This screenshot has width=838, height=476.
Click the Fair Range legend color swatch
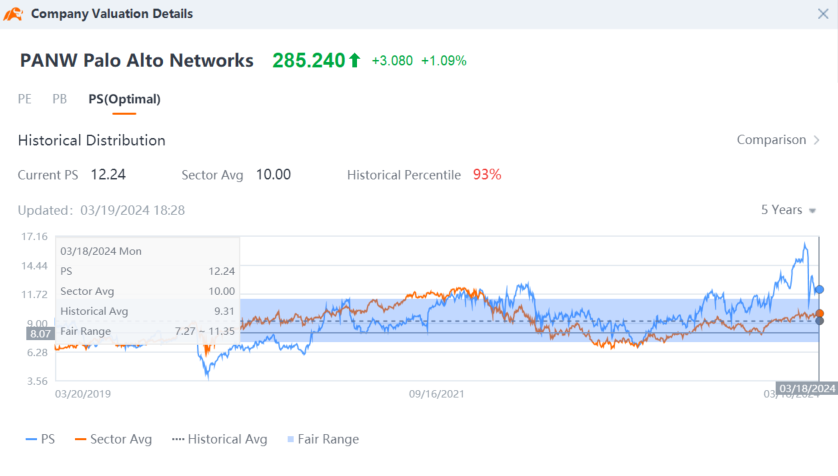[291, 439]
